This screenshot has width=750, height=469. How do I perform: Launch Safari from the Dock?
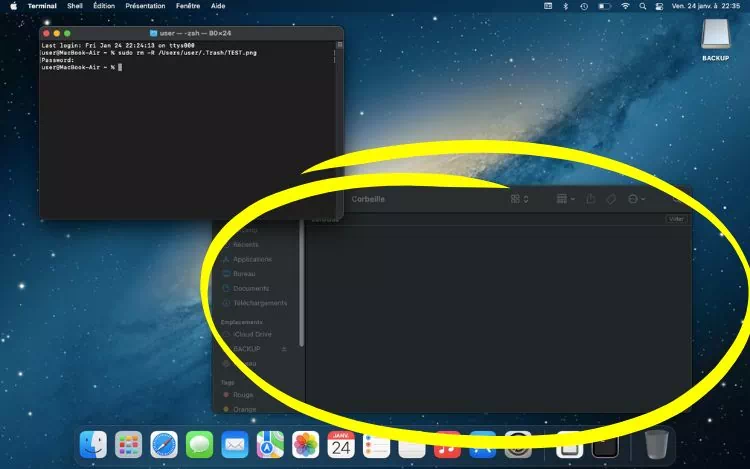164,444
